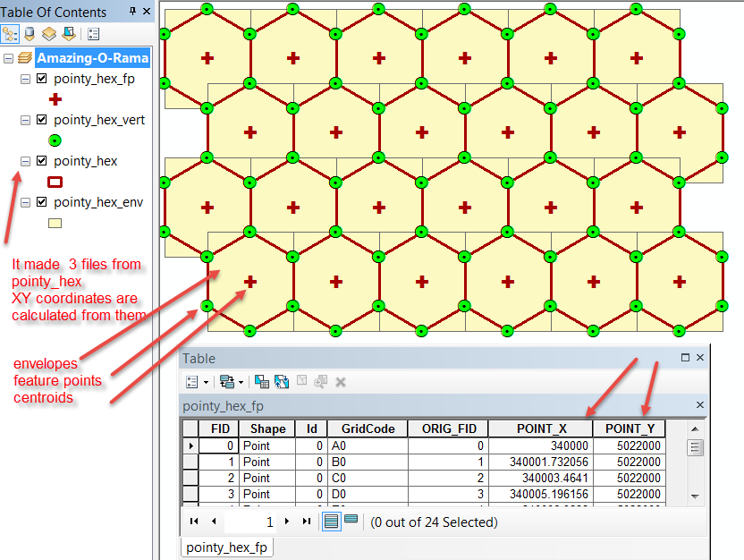Toggle pointy_hex_fp layer visibility checkbox
The height and width of the screenshot is (560, 744).
42,79
